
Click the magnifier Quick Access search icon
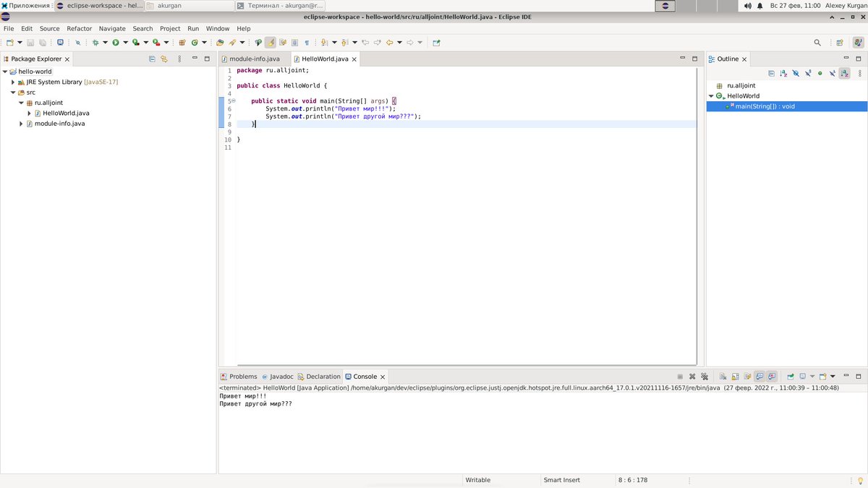[818, 43]
